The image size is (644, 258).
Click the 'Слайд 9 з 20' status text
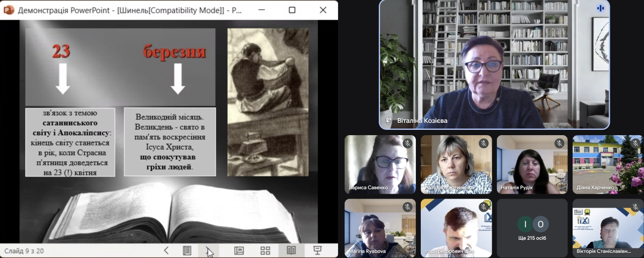(x=24, y=250)
